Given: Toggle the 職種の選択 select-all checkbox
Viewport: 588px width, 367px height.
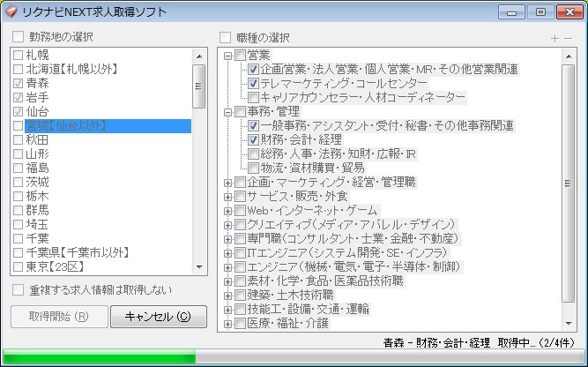Looking at the screenshot, I should (225, 38).
